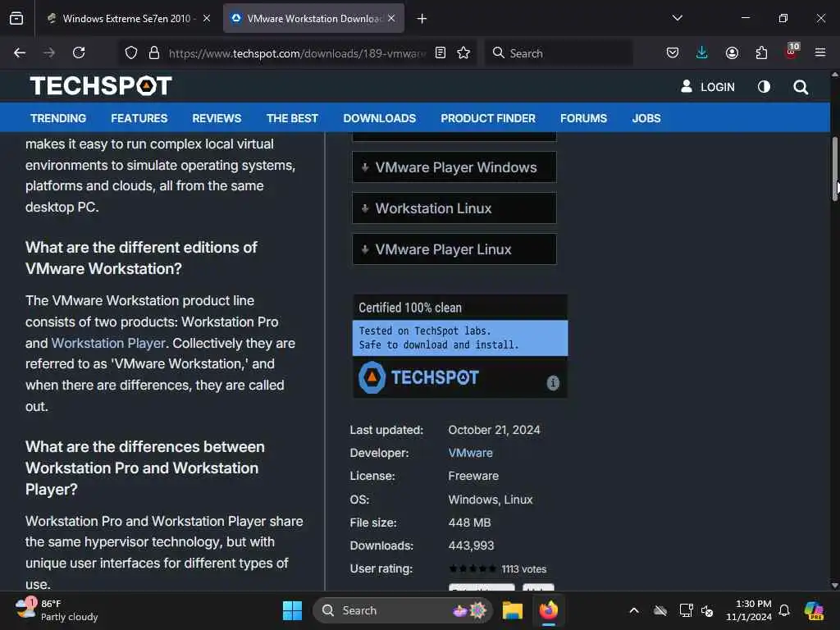Show hidden system tray icons
This screenshot has height=630, width=840.
pos(634,610)
